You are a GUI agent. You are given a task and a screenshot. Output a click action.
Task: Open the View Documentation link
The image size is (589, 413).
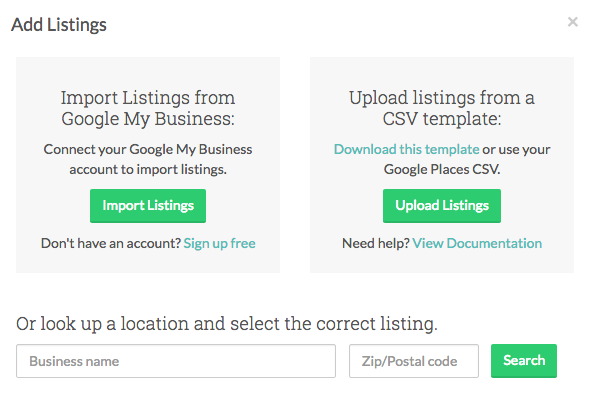[477, 243]
